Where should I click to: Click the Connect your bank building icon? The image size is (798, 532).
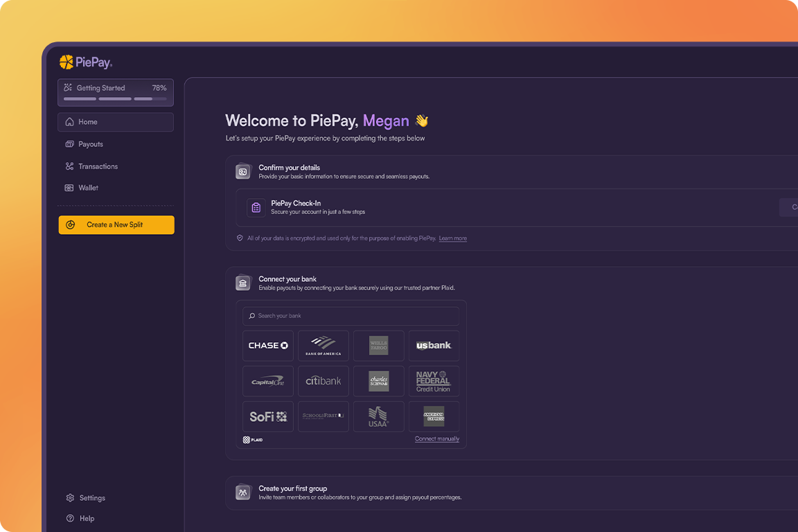[x=243, y=283]
